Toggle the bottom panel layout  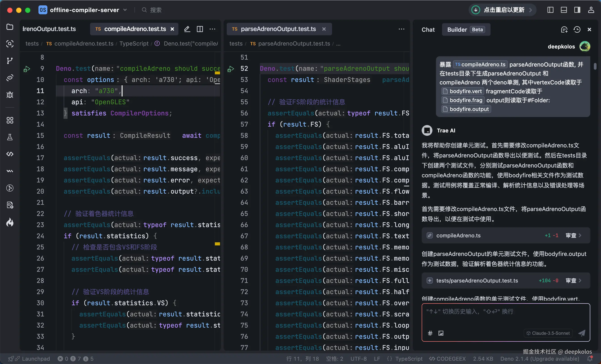[x=564, y=10]
